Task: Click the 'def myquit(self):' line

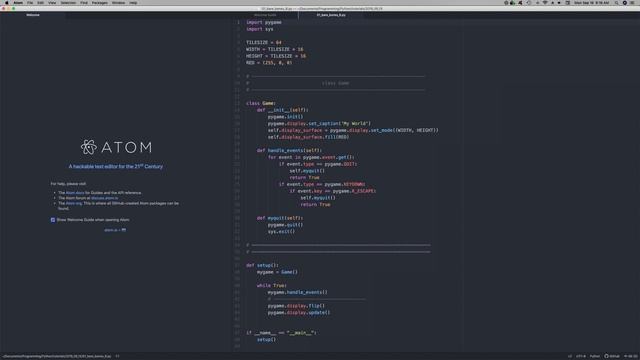Action: [280, 218]
